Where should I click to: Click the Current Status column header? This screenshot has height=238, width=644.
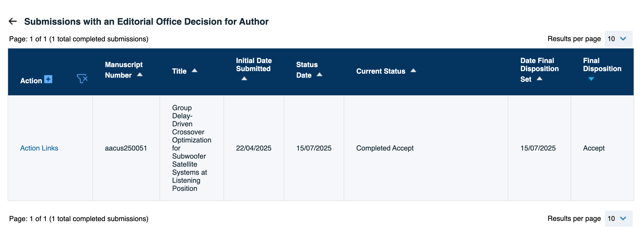pos(381,71)
